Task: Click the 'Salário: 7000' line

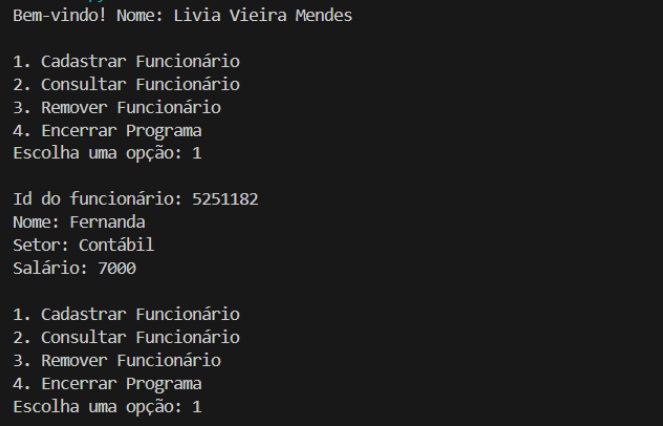Action: click(74, 268)
